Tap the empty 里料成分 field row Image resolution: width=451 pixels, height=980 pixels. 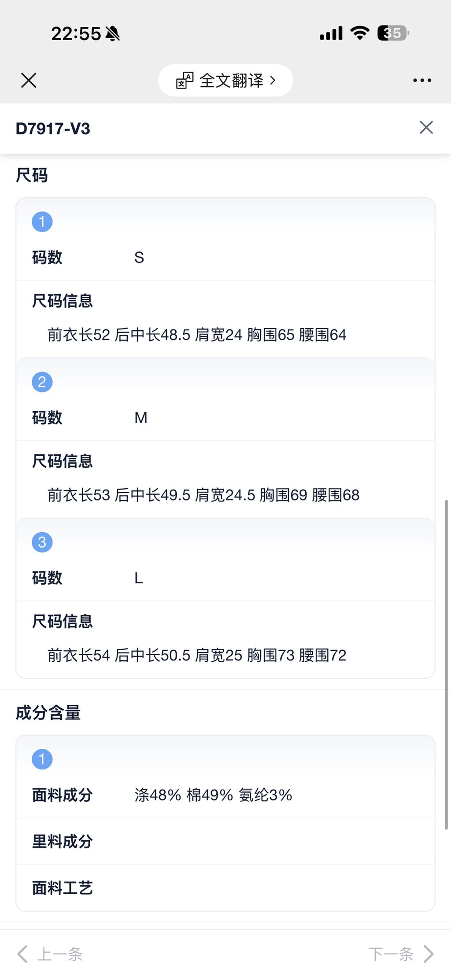(x=225, y=841)
